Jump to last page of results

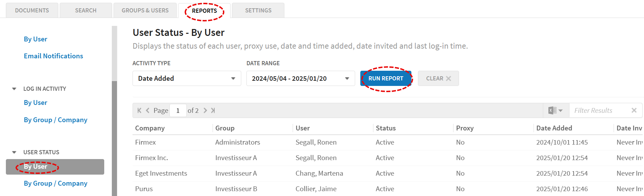[213, 110]
